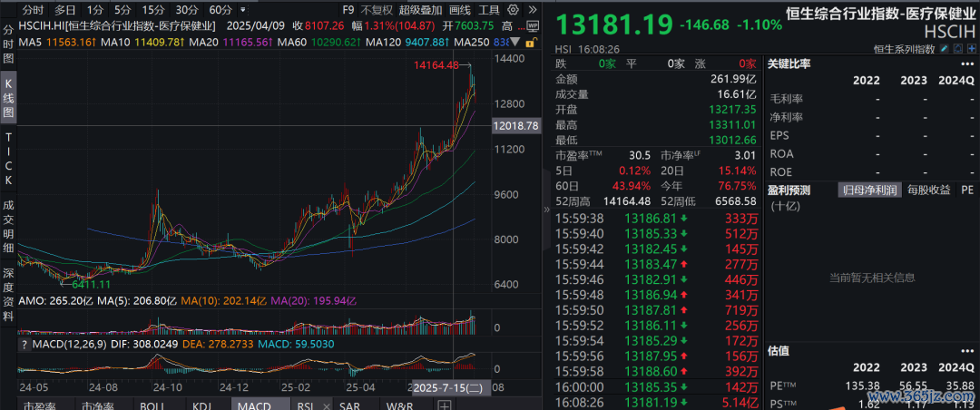980x410 pixels.
Task: Select 每股收益 forecast tab
Action: tap(929, 190)
